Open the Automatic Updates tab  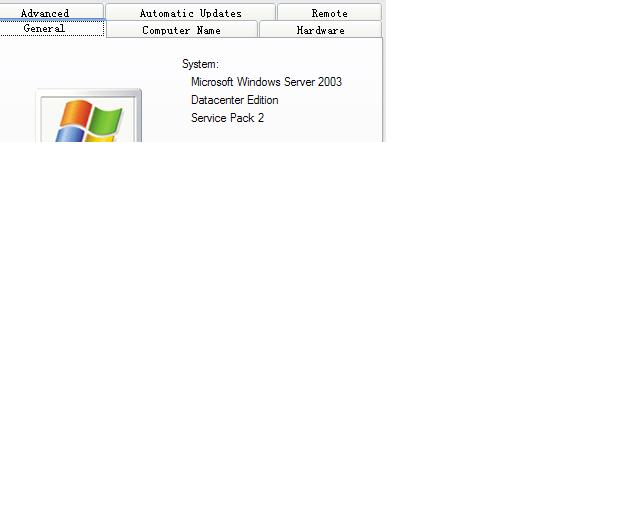point(190,13)
